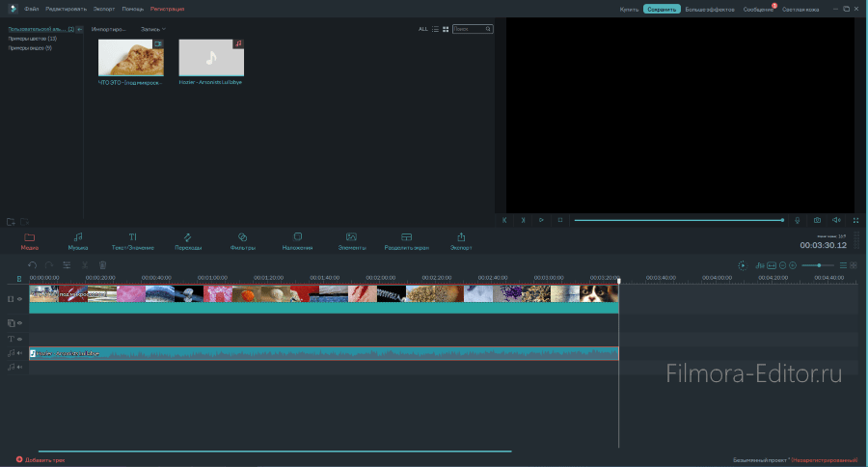Mute the first audio track
The height and width of the screenshot is (467, 868).
pyautogui.click(x=19, y=353)
